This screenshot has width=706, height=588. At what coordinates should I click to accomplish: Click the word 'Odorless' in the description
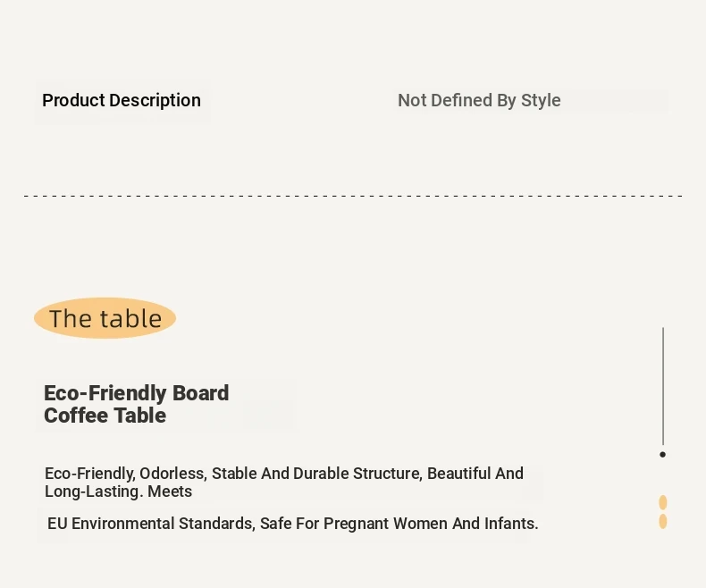pos(172,474)
